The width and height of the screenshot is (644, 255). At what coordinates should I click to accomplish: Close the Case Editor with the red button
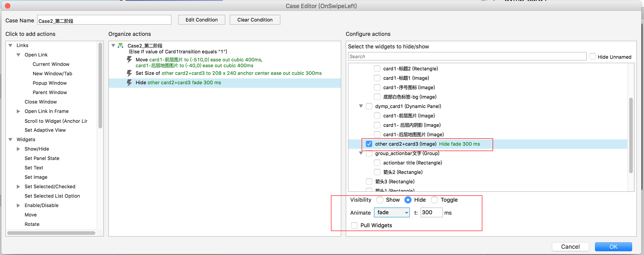[x=7, y=6]
